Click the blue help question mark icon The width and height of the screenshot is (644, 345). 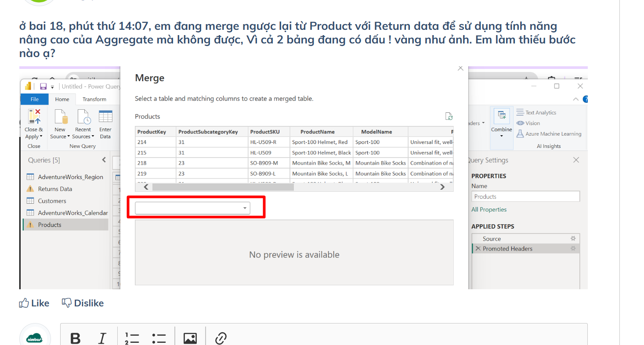[585, 100]
